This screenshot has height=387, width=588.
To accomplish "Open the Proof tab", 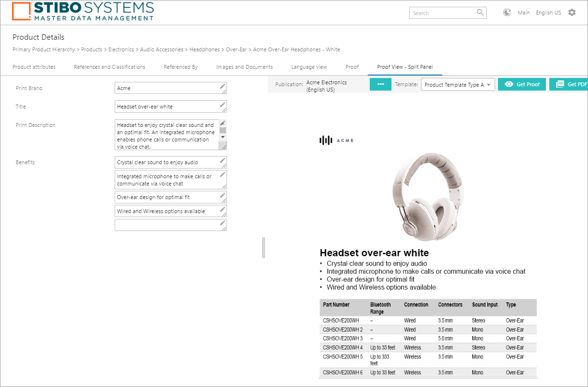I will [352, 67].
